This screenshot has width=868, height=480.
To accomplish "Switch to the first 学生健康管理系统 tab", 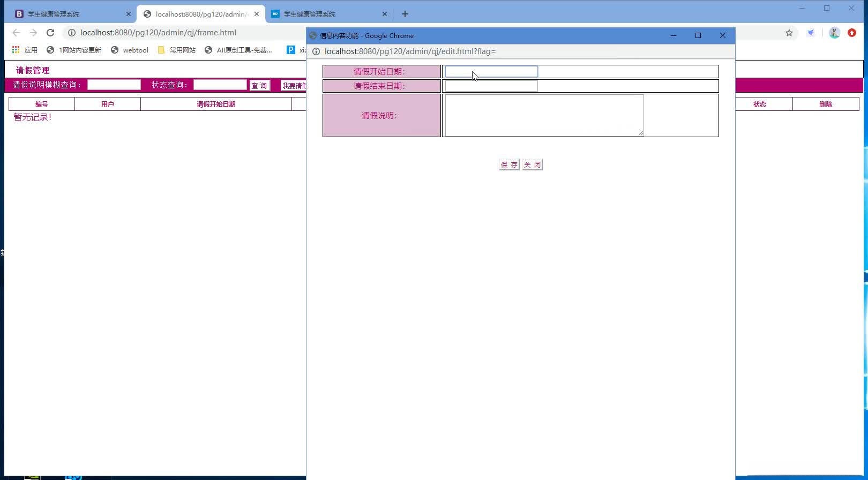I will tap(72, 14).
